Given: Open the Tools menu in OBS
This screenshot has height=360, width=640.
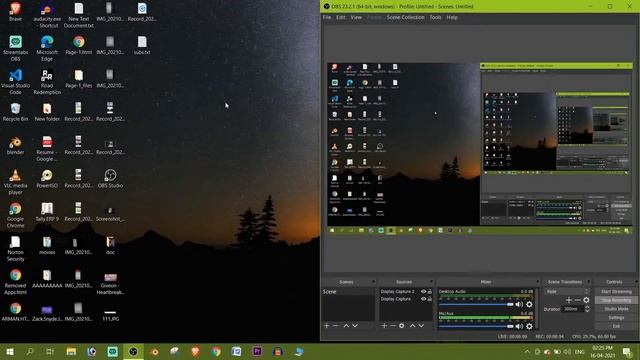Looking at the screenshot, I should [x=435, y=18].
